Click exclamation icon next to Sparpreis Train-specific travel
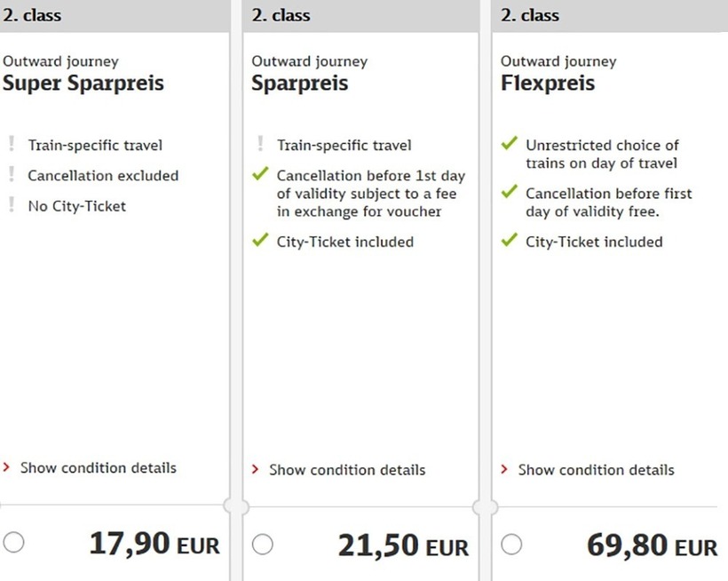This screenshot has height=581, width=728. pos(260,144)
